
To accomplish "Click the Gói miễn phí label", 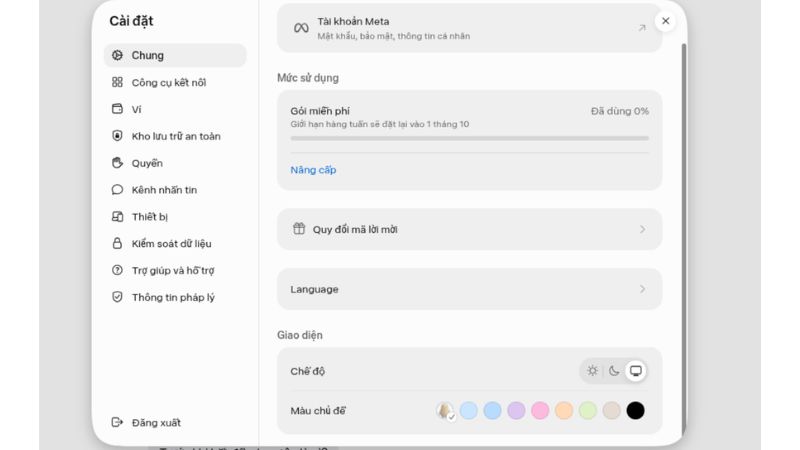I will click(x=320, y=111).
